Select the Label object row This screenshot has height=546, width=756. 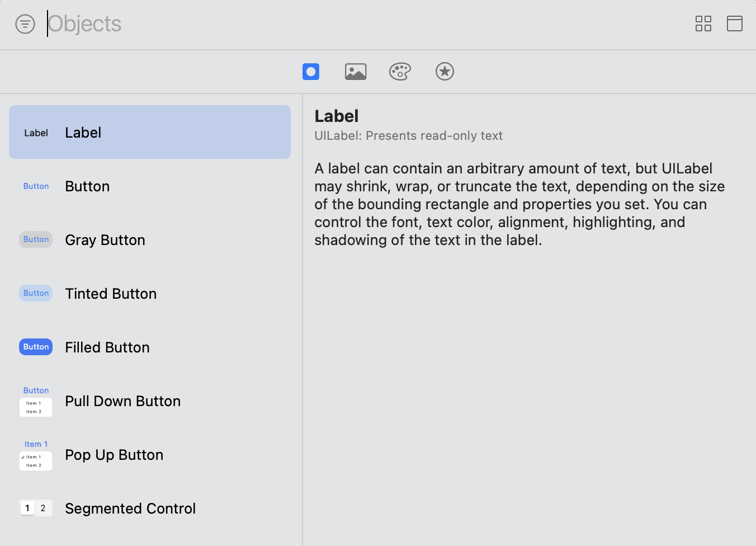(x=150, y=133)
